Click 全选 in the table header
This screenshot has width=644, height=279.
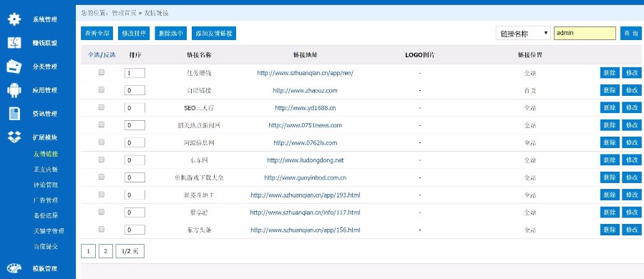[94, 54]
